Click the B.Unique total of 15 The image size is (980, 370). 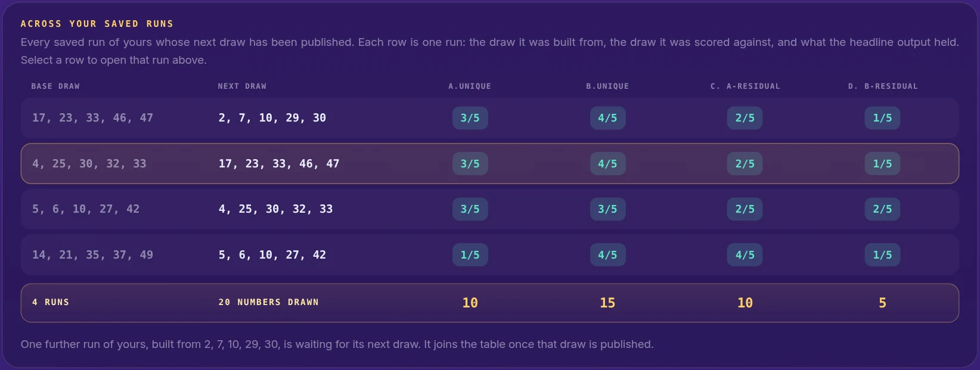coord(607,303)
